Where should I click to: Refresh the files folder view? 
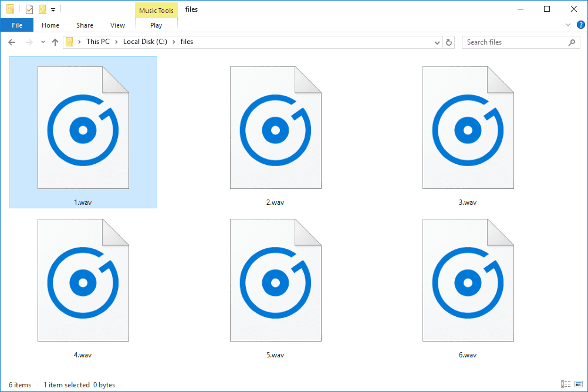[x=450, y=42]
